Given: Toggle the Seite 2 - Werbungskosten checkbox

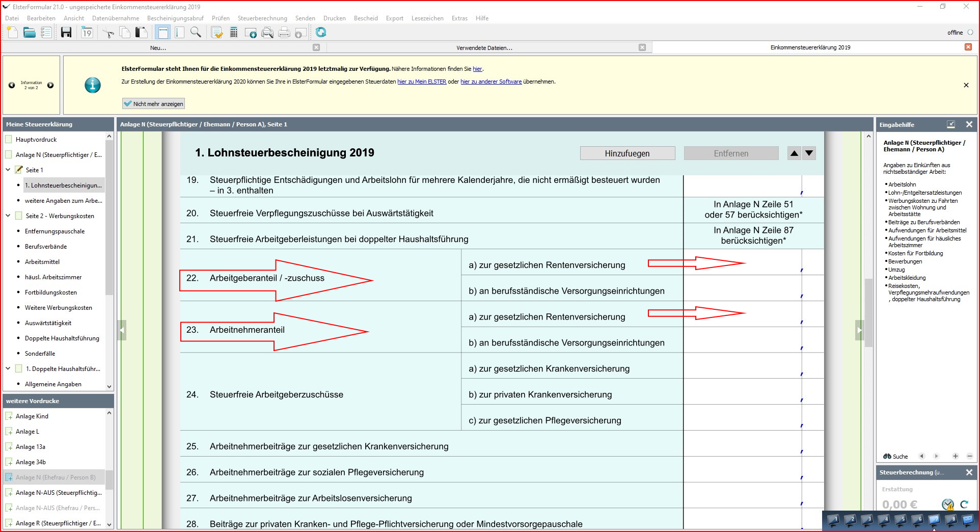Looking at the screenshot, I should pos(19,216).
